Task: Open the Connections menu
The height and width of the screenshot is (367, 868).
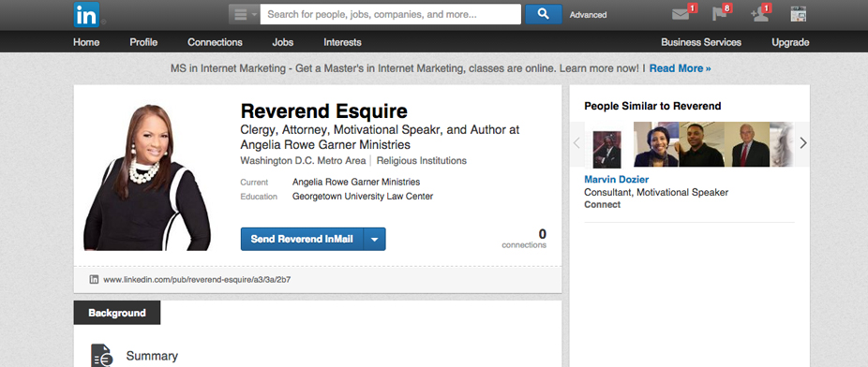Action: 215,42
